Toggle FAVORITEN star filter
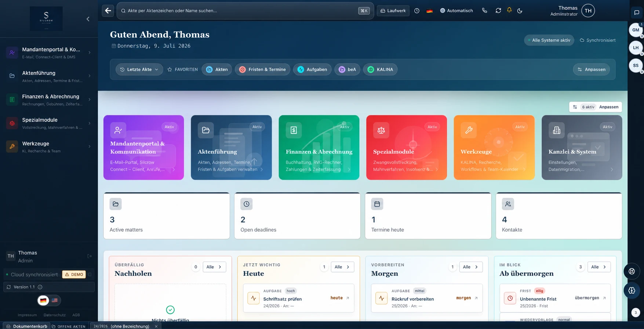 tap(182, 69)
